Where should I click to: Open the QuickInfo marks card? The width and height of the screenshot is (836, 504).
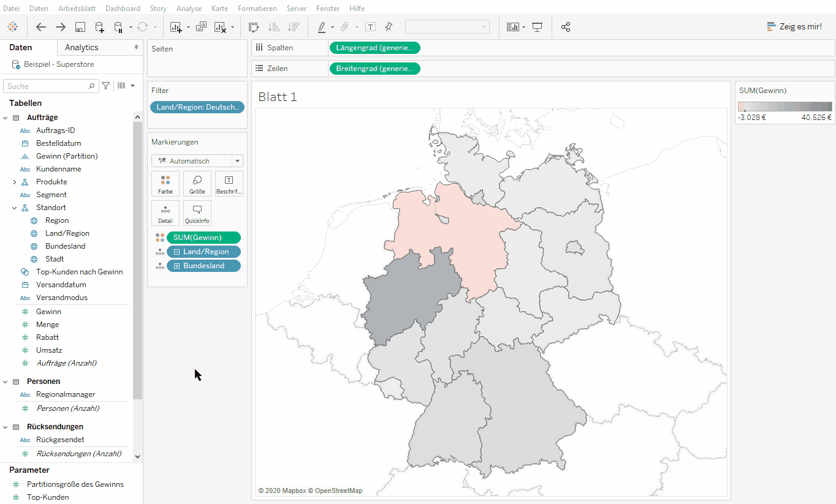(x=197, y=213)
